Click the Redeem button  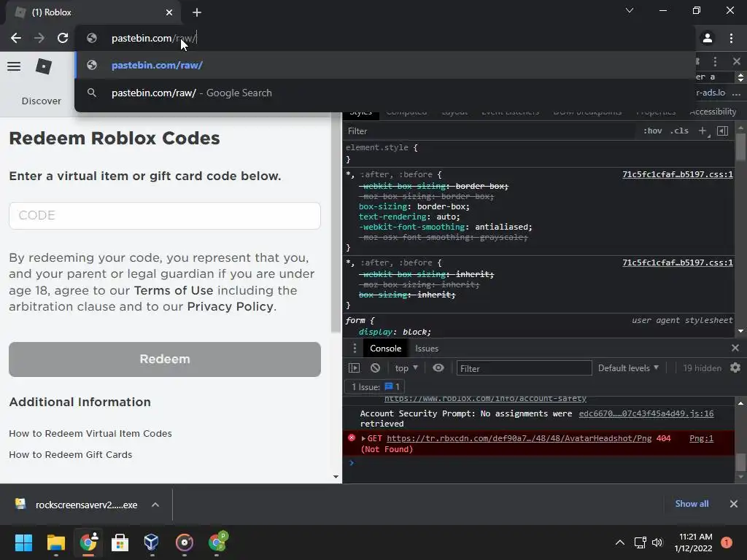point(165,359)
